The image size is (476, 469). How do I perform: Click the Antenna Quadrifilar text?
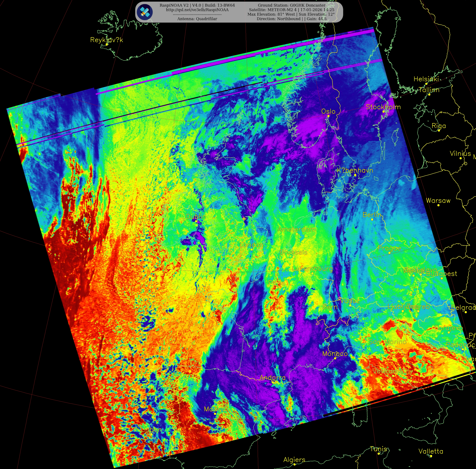click(x=197, y=19)
